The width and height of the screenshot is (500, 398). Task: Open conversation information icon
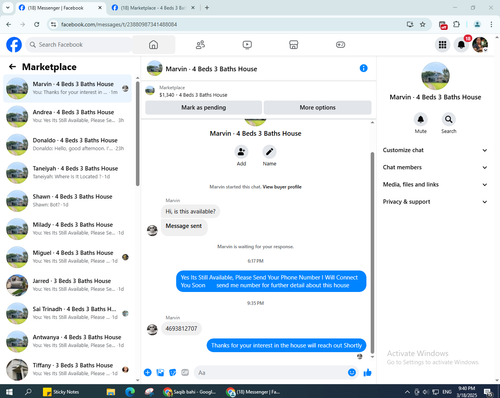[x=363, y=68]
